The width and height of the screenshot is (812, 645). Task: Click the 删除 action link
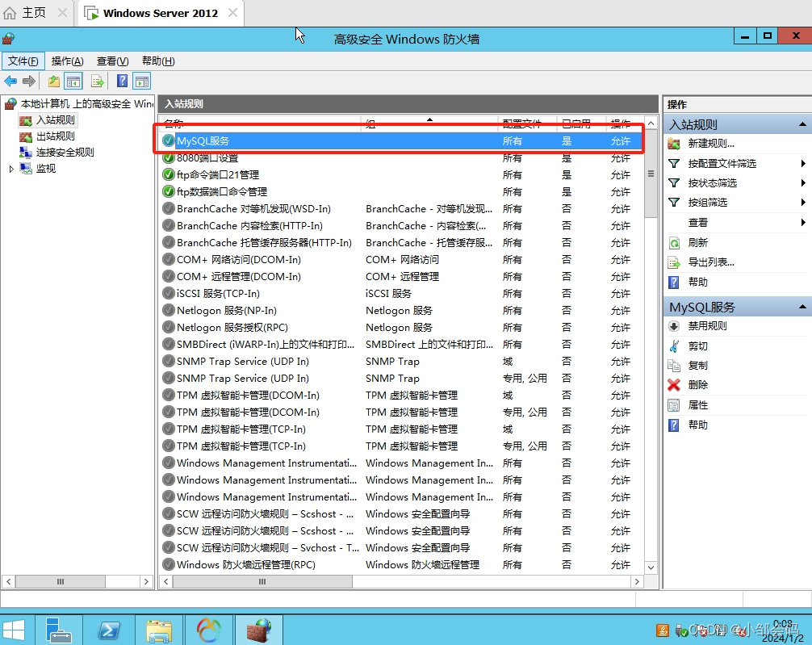pos(697,385)
